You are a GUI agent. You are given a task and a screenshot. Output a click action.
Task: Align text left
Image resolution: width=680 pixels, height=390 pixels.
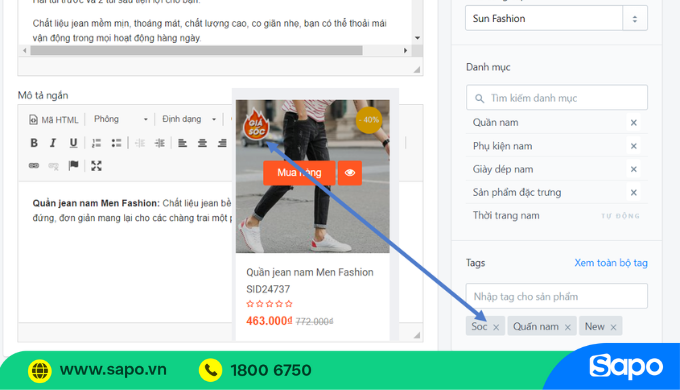[183, 143]
